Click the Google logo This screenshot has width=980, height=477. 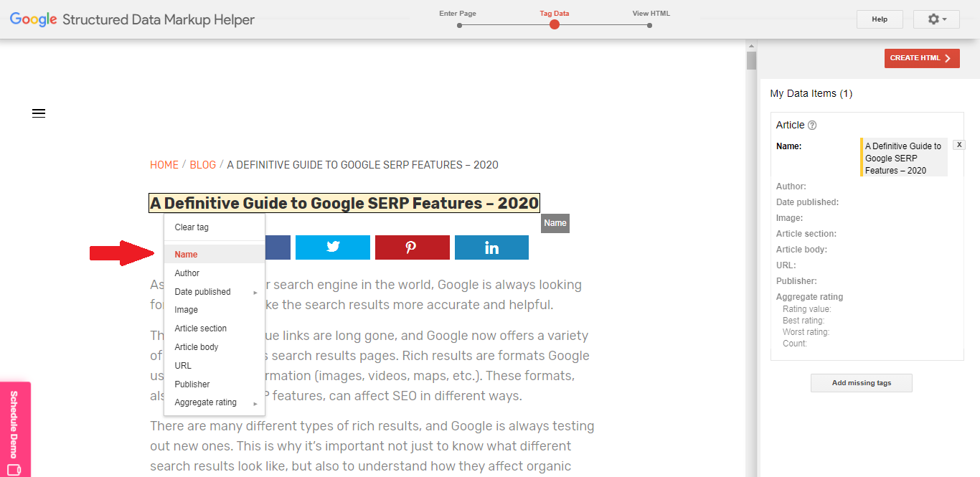34,19
